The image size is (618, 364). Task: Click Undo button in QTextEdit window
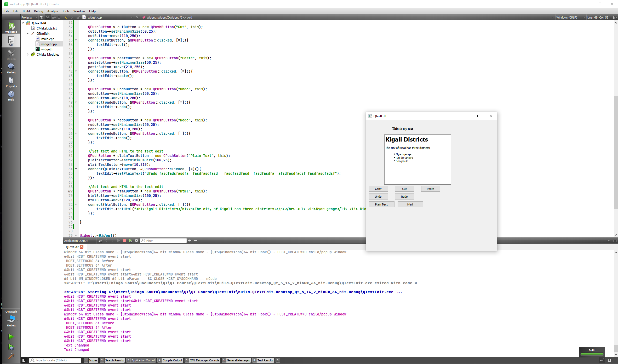point(378,197)
